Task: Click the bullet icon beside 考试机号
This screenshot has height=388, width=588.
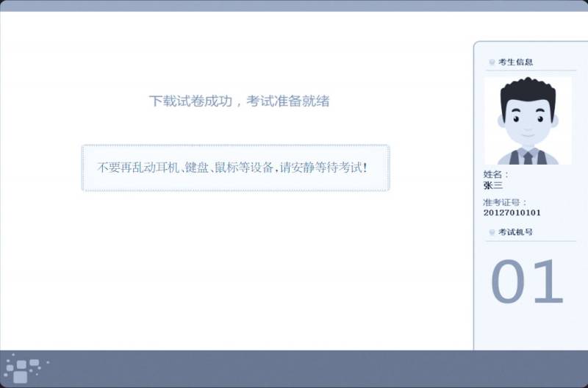Action: tap(492, 232)
